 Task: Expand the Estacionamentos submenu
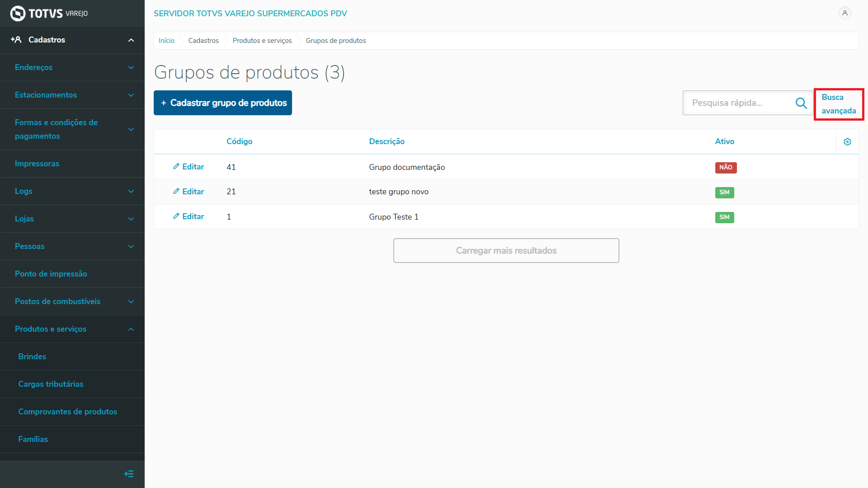pos(131,95)
